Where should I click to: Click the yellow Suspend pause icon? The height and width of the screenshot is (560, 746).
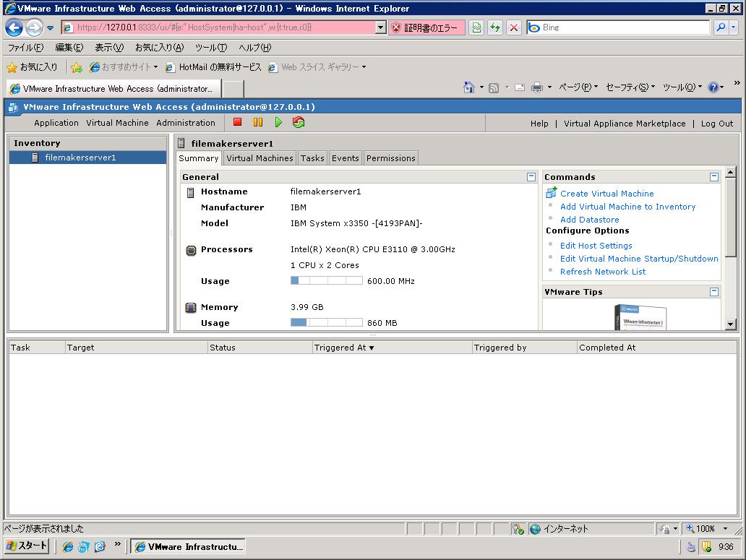(258, 122)
